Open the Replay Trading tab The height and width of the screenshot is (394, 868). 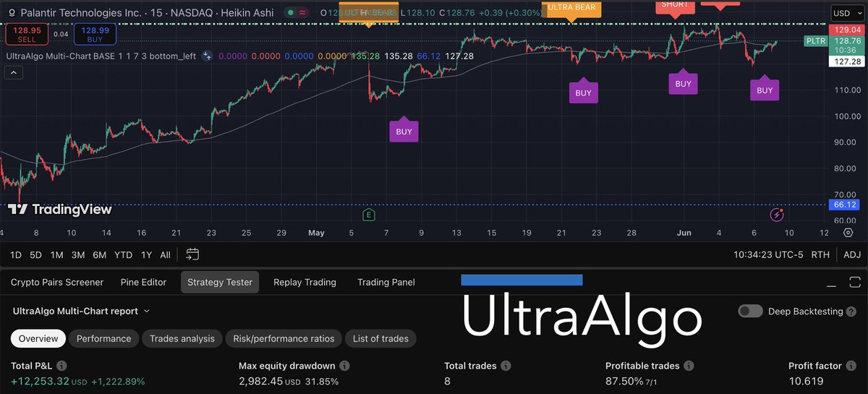pos(305,282)
